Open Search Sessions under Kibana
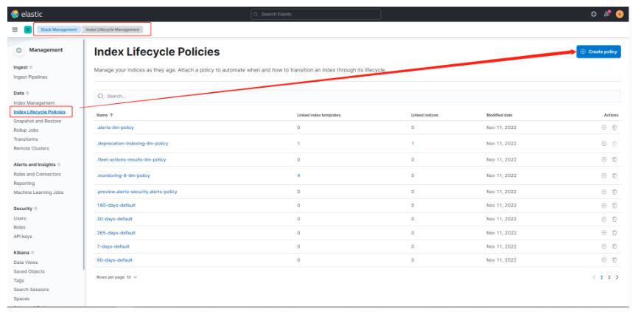The width and height of the screenshot is (644, 314). coord(31,290)
